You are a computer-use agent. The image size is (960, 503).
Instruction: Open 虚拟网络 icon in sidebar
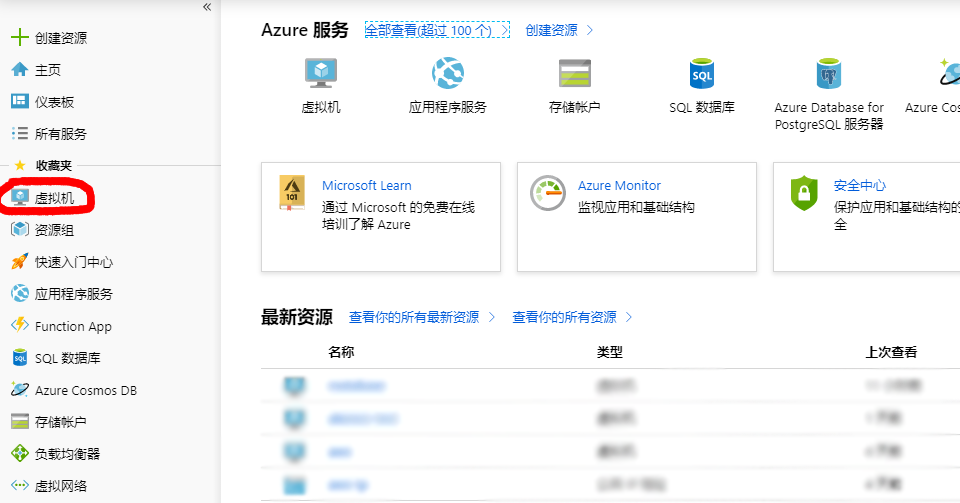point(20,485)
